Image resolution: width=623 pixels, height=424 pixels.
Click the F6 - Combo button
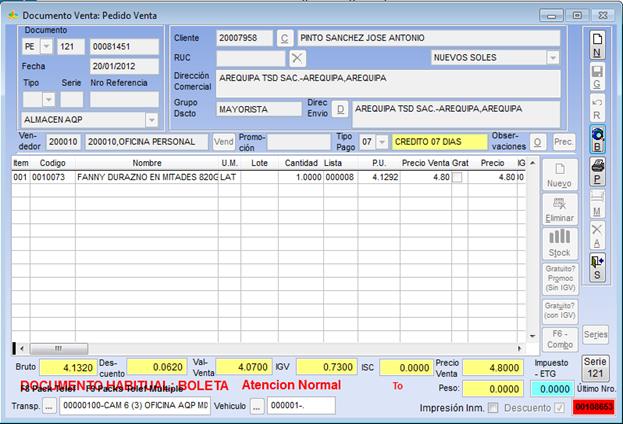tap(560, 339)
